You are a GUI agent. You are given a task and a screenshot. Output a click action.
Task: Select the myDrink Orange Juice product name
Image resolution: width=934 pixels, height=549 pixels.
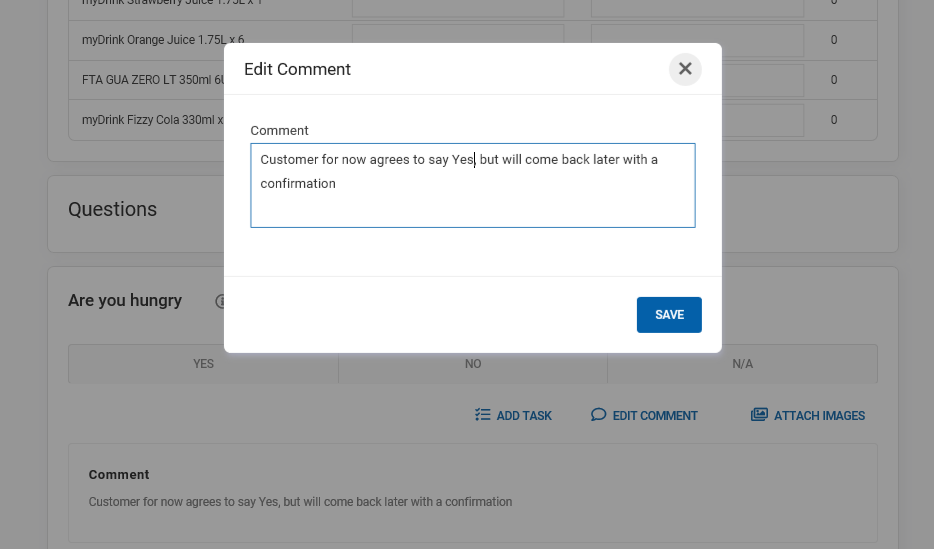click(152, 40)
